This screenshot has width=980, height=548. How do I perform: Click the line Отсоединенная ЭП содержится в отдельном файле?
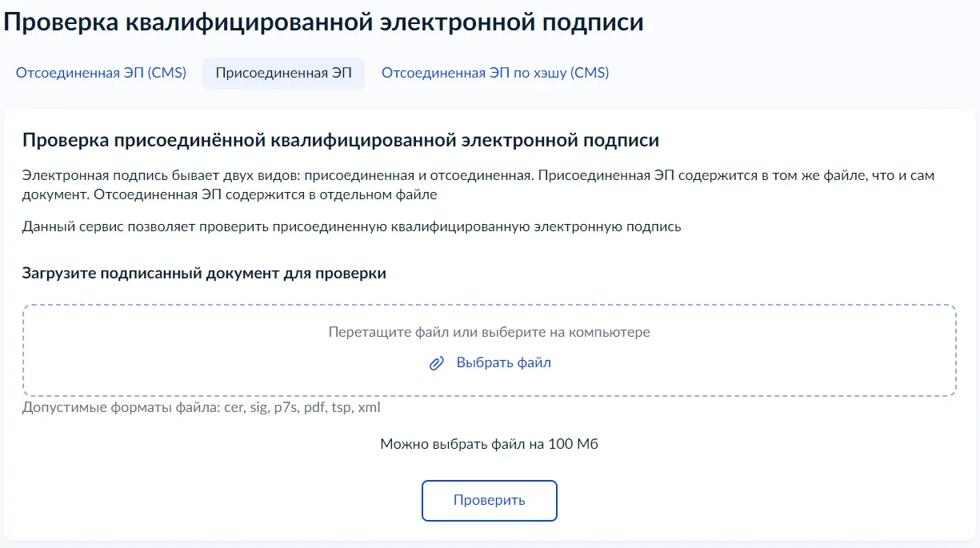click(x=266, y=194)
